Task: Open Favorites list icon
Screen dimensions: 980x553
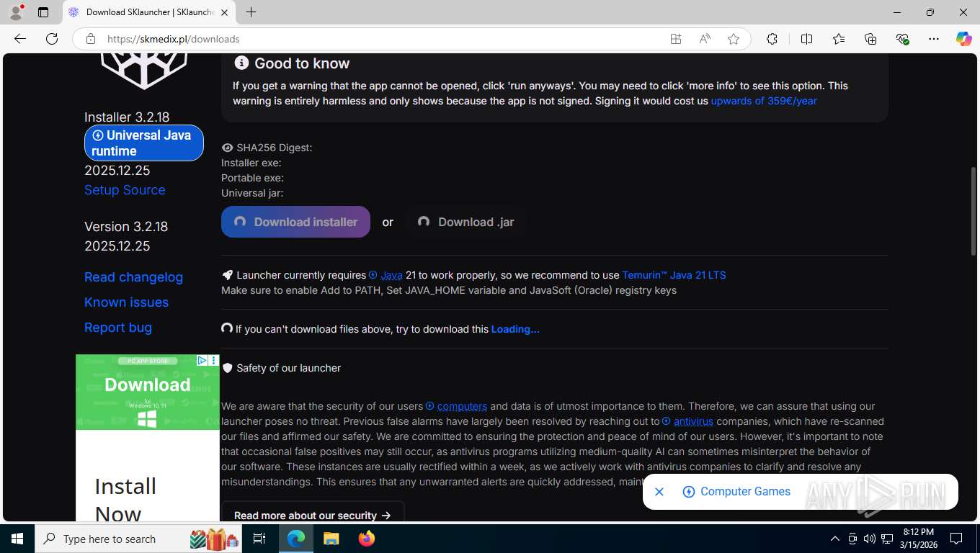Action: [x=839, y=39]
